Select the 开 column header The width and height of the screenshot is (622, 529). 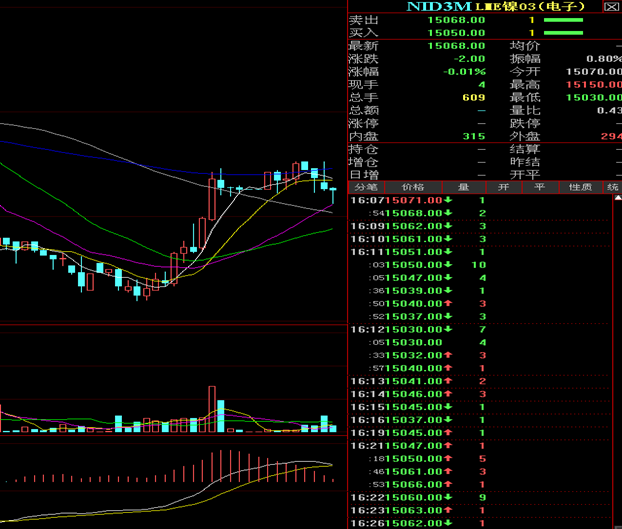(x=504, y=187)
